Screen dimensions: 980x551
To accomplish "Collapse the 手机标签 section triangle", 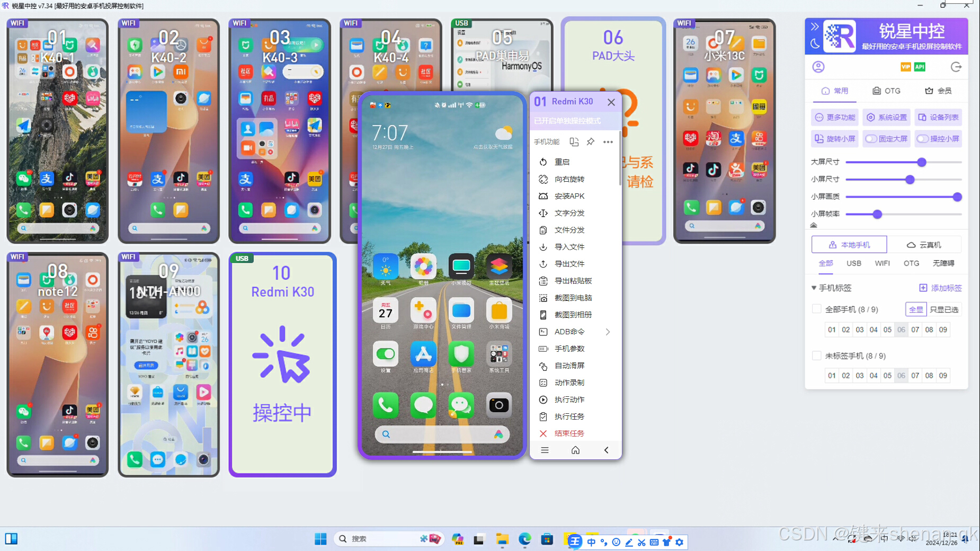I will click(x=814, y=288).
